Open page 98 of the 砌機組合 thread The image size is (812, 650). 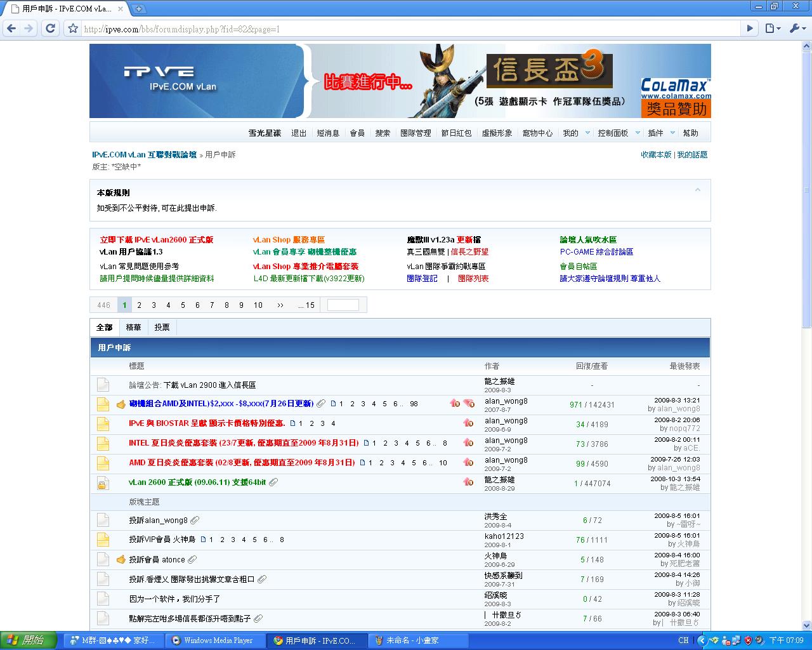[x=414, y=404]
